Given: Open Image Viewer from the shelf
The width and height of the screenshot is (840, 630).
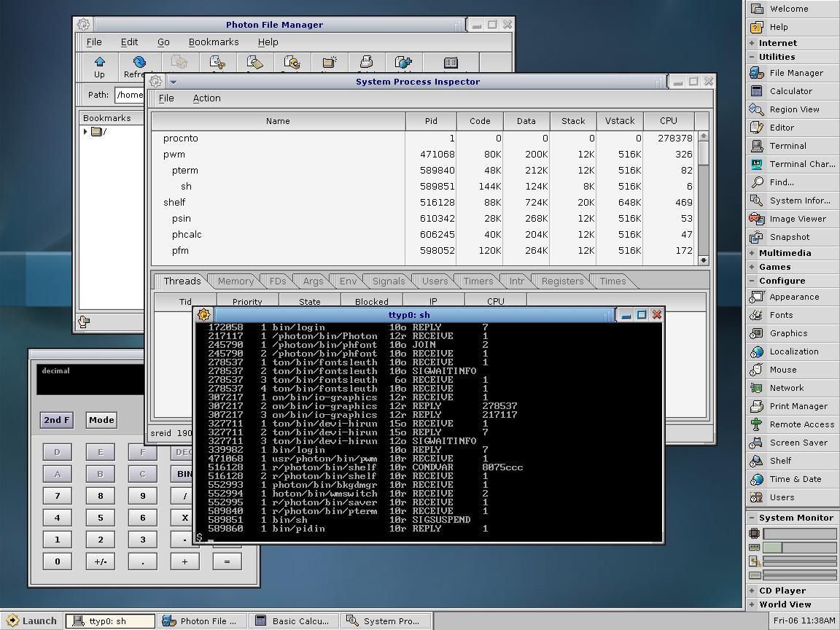Looking at the screenshot, I should pyautogui.click(x=797, y=219).
